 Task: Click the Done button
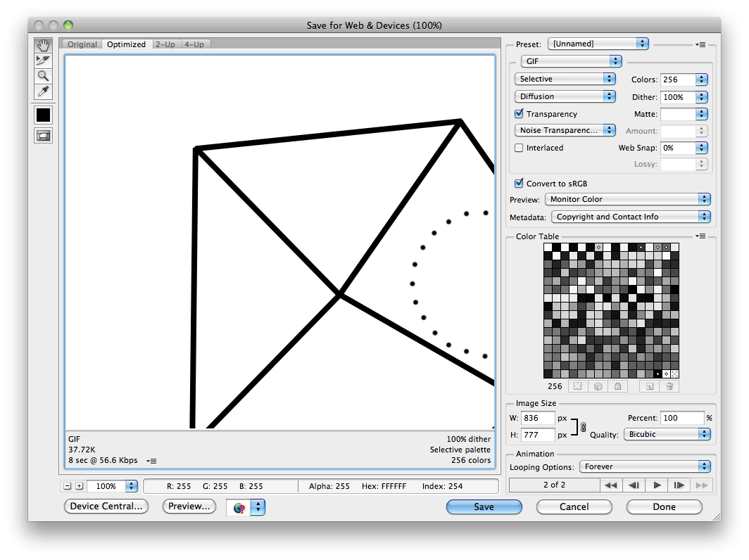click(664, 507)
